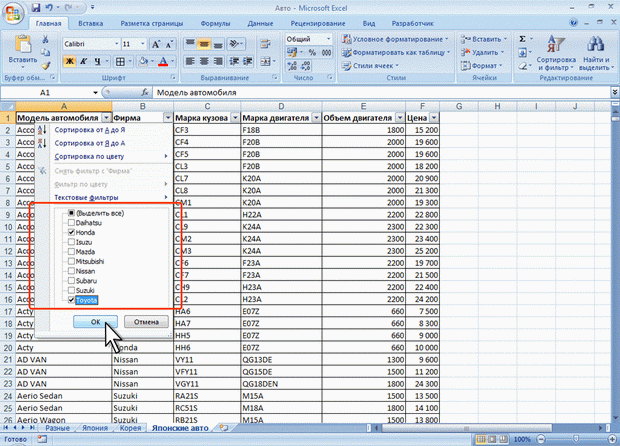Screen dimensions: 620x446
Task: Align text to the right
Action: coord(218,61)
